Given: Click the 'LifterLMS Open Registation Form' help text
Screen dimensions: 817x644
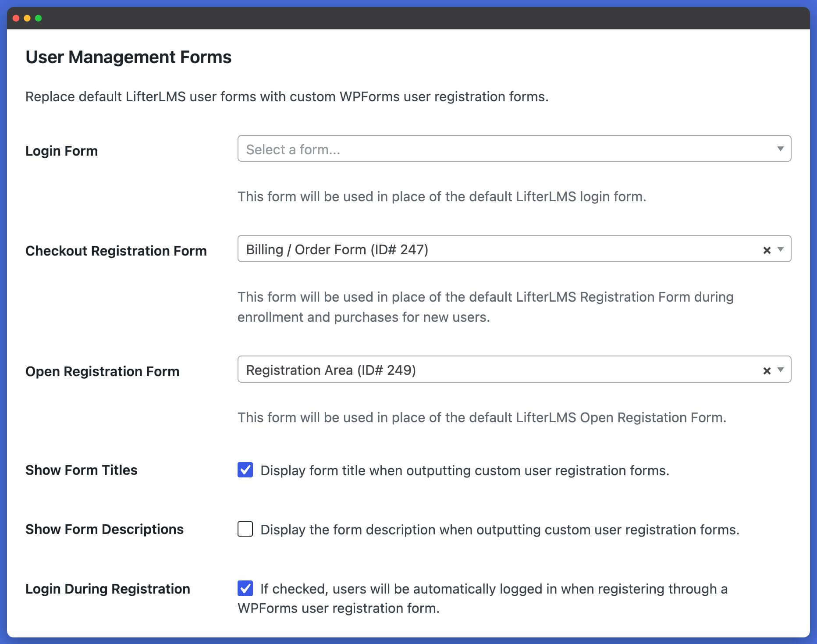Looking at the screenshot, I should pos(482,417).
